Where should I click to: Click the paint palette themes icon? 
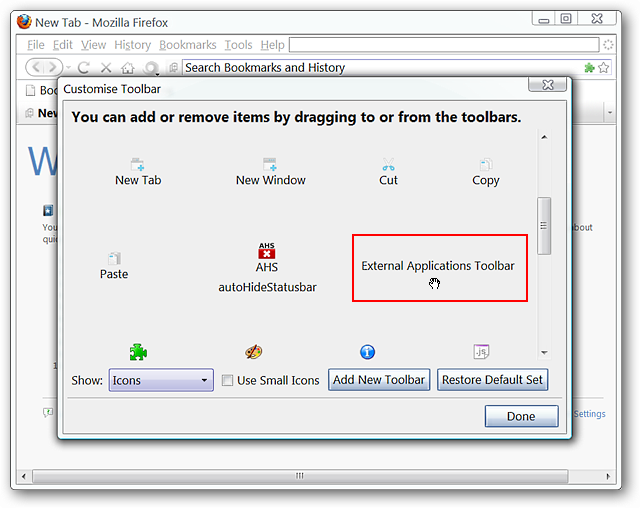(x=253, y=352)
